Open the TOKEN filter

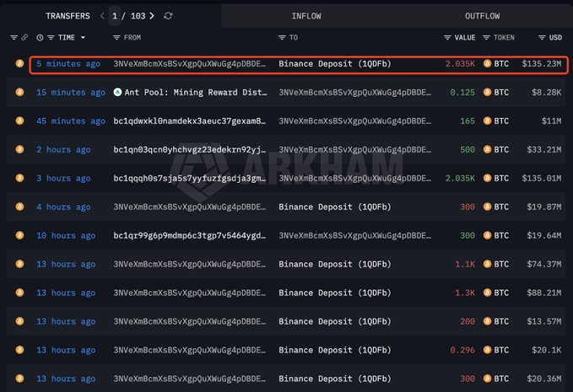coord(486,38)
